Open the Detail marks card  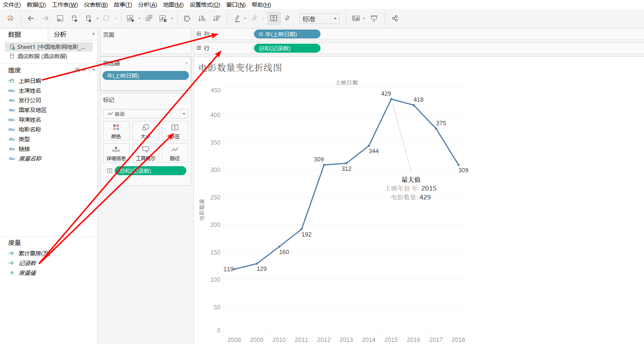pos(116,153)
